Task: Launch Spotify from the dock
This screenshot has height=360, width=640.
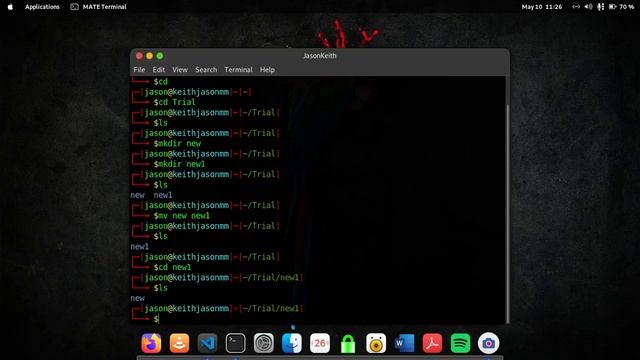Action: [460, 343]
